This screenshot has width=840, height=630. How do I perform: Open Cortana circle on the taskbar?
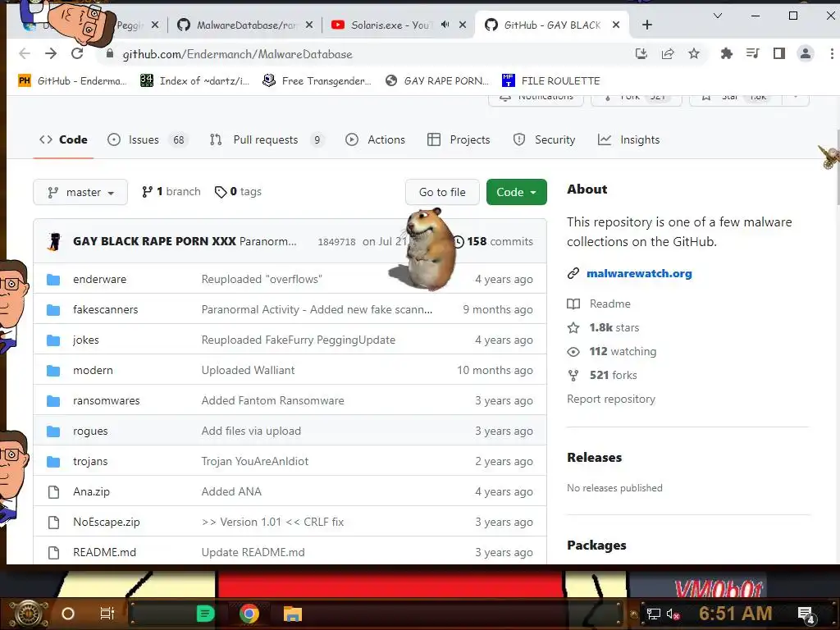coord(68,614)
